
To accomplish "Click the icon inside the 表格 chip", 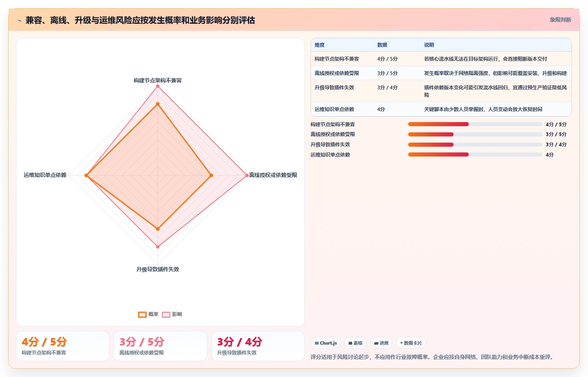I will click(350, 343).
